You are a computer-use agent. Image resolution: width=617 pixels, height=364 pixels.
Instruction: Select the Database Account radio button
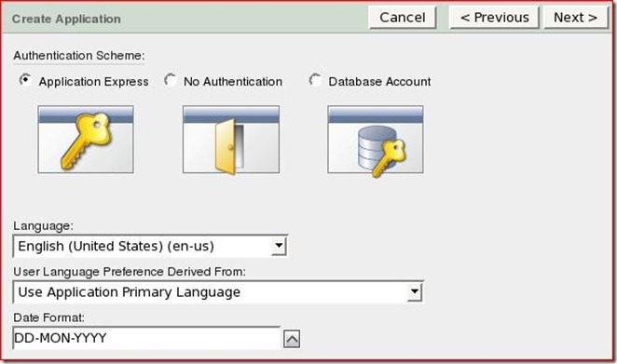click(x=315, y=80)
